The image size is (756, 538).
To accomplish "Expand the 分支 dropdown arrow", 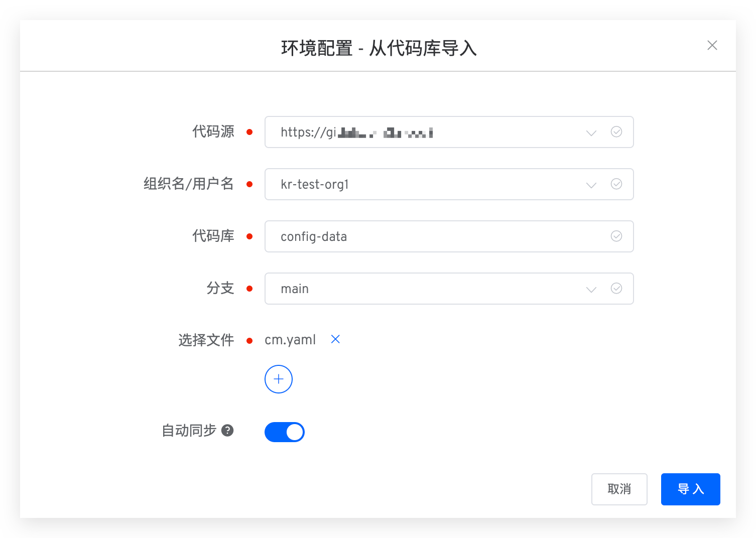I will 591,290.
